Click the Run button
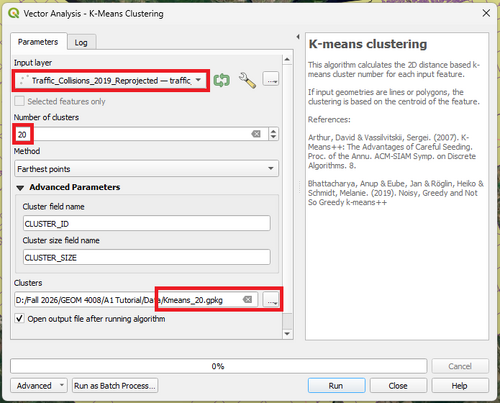 click(x=336, y=385)
